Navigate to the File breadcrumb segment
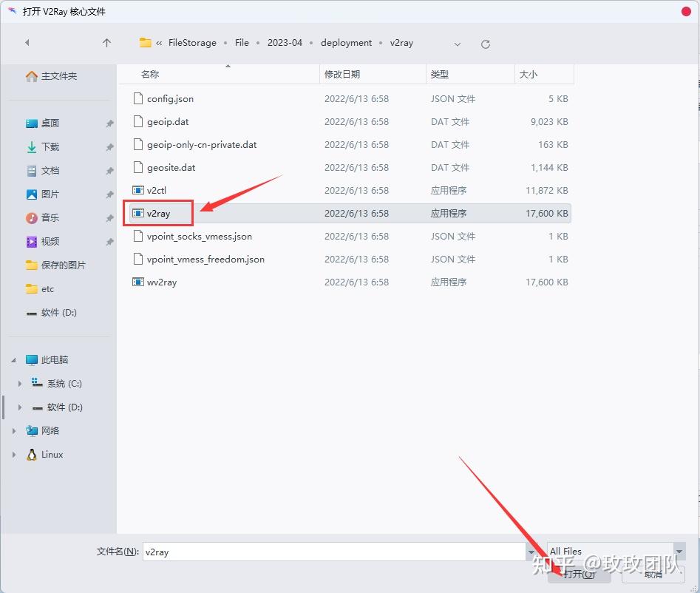The height and width of the screenshot is (593, 700). (x=242, y=42)
